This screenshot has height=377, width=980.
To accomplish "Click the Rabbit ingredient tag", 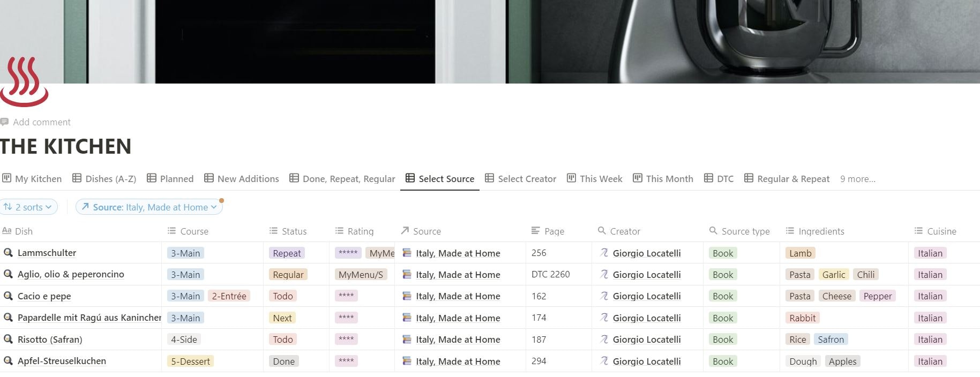I will pyautogui.click(x=803, y=318).
